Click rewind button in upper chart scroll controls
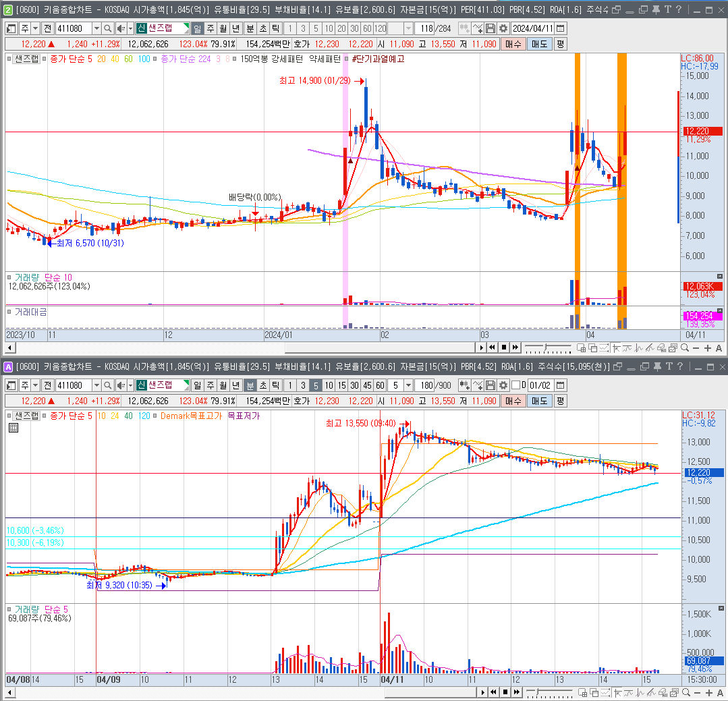 [x=493, y=347]
